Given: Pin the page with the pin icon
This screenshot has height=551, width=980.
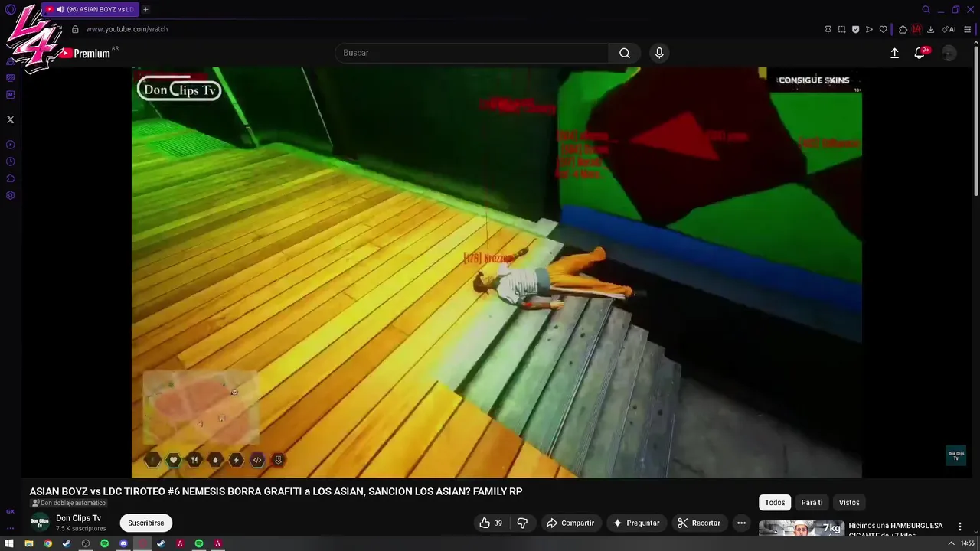Looking at the screenshot, I should (x=828, y=29).
